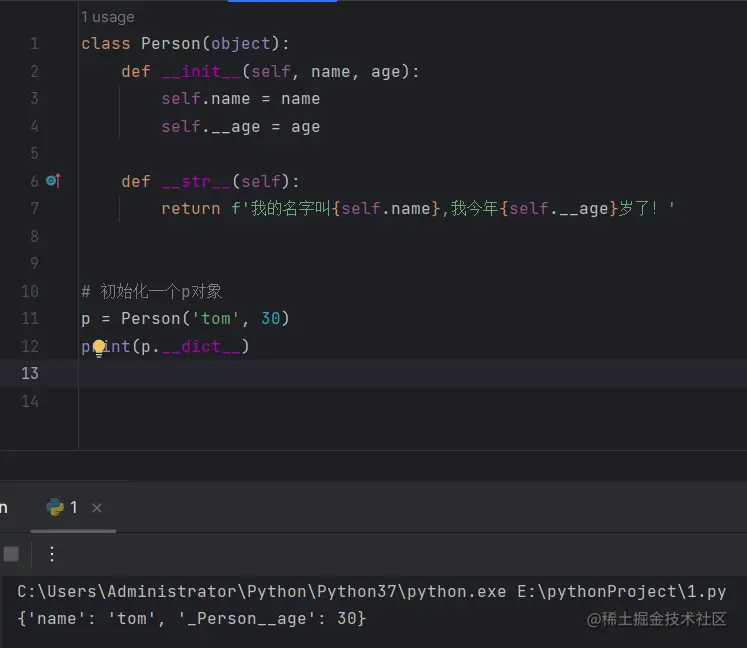
Task: Click '__dict__' in the print statement
Action: click(201, 346)
